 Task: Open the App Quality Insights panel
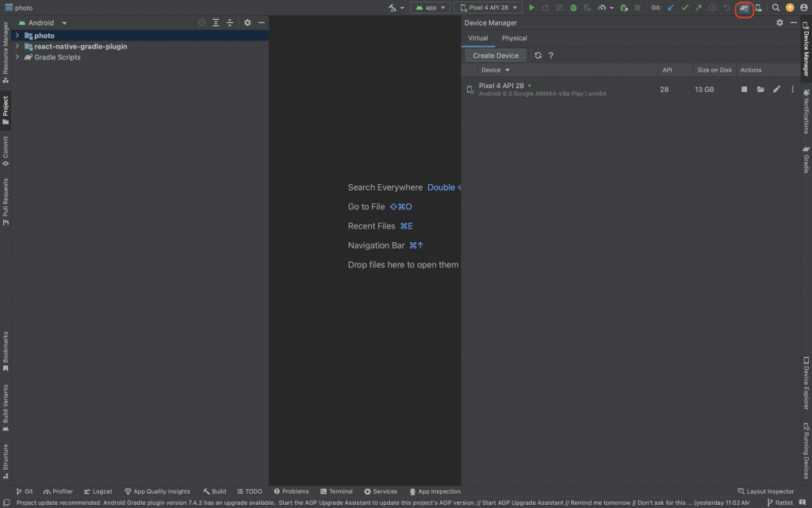coord(158,491)
